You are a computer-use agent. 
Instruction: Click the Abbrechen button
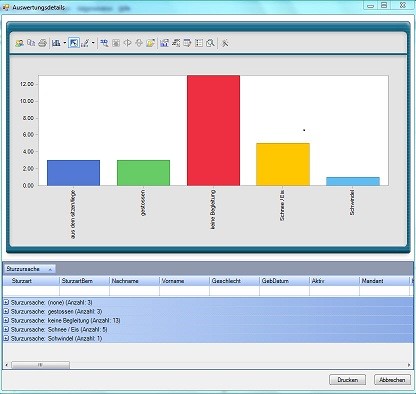coord(392,380)
